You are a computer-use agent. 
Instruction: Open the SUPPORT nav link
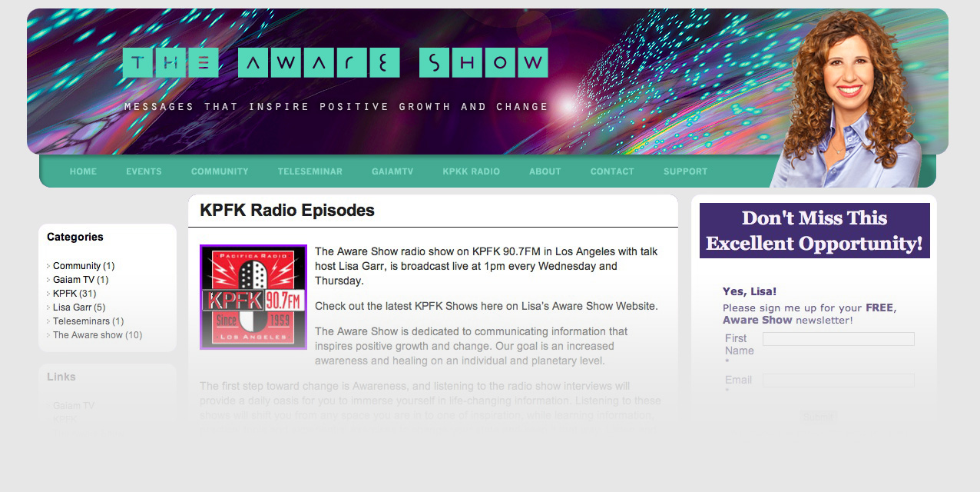coord(685,171)
